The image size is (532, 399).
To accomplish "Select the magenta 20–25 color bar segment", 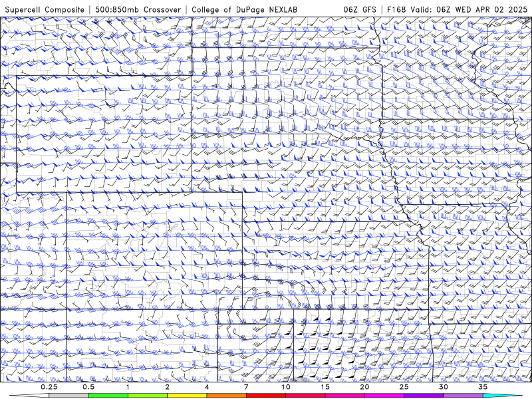I will click(384, 395).
